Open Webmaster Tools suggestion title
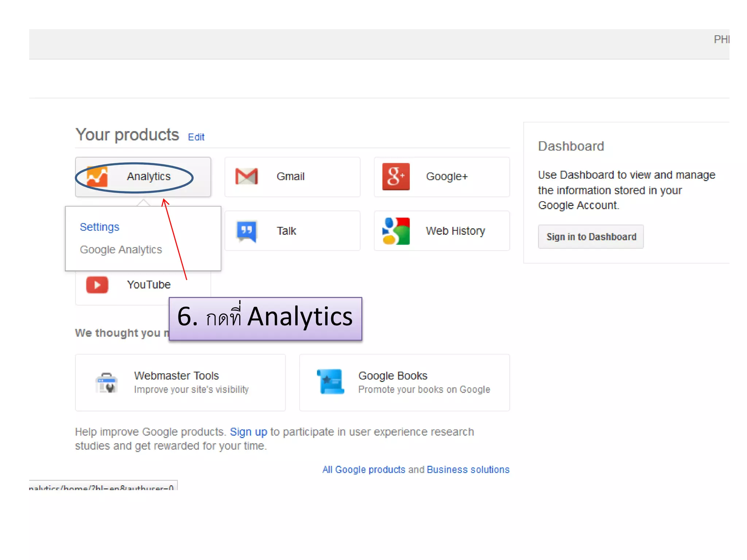Screen dimensions: 747x560 [177, 376]
